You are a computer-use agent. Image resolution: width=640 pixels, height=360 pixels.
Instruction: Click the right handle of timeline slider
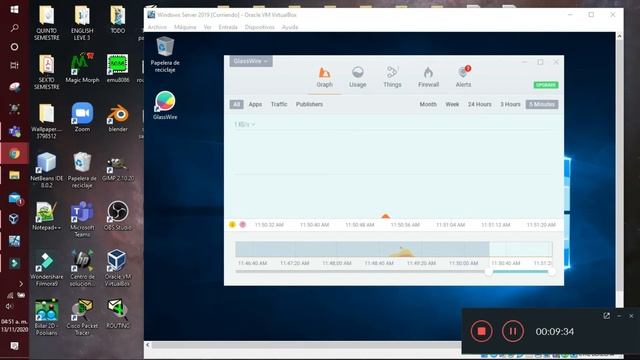coord(551,272)
